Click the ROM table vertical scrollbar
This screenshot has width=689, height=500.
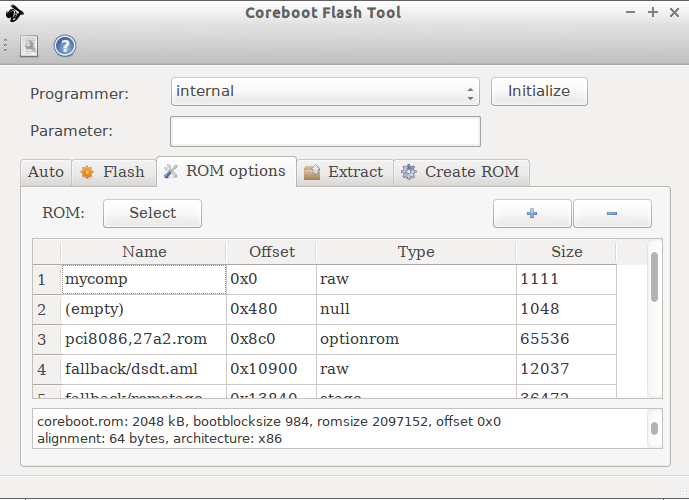(654, 276)
